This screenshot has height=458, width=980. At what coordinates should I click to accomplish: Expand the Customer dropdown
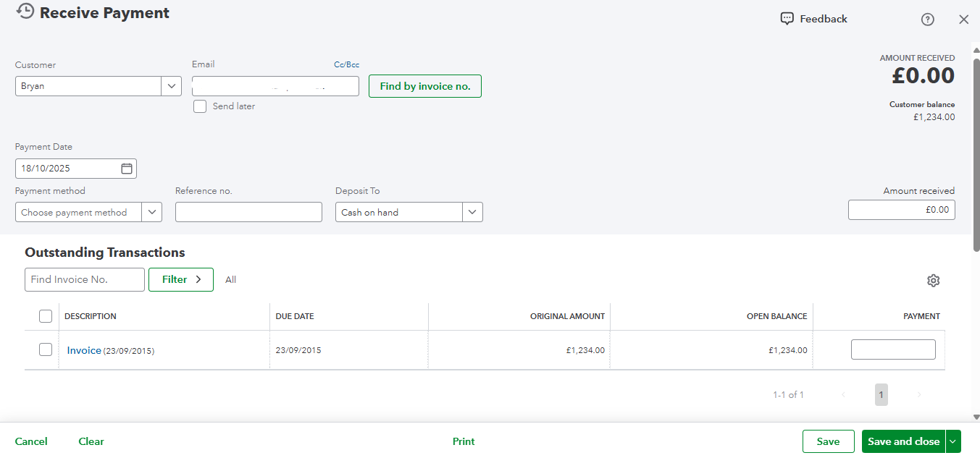(x=171, y=86)
